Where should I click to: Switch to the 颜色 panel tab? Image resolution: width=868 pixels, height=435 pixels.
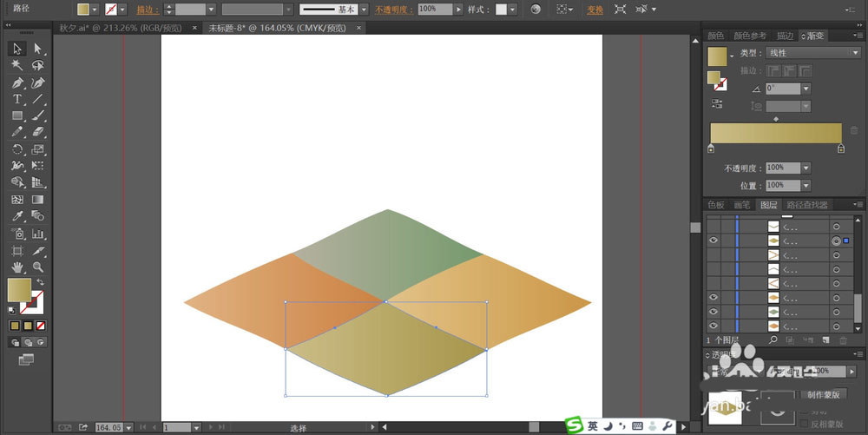(x=716, y=36)
